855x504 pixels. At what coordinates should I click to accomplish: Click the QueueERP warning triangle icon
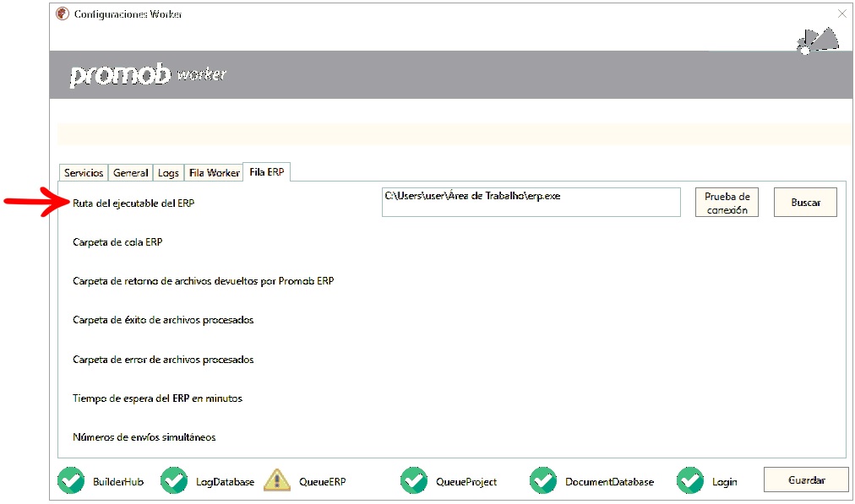[277, 480]
